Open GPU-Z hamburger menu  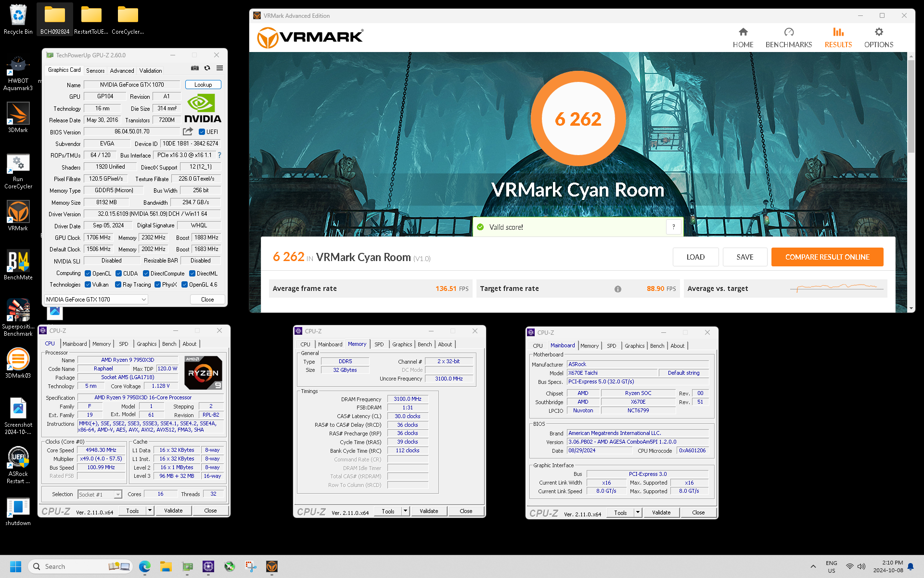(219, 68)
